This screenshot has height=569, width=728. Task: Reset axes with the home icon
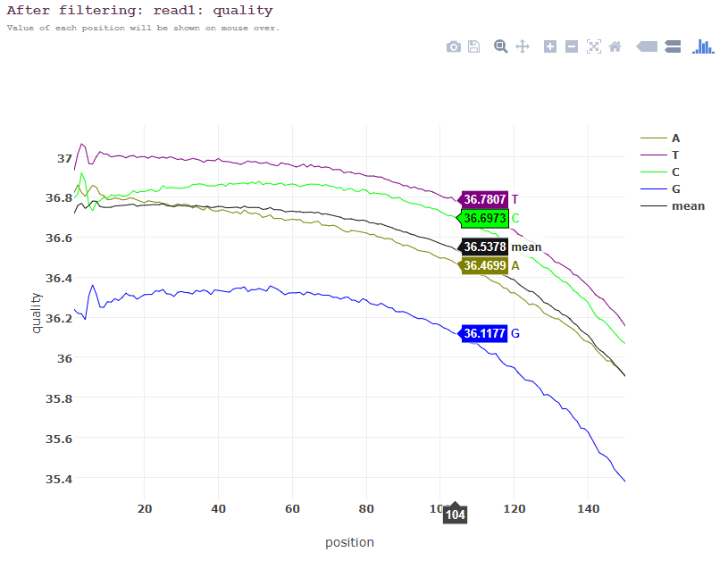[x=615, y=46]
